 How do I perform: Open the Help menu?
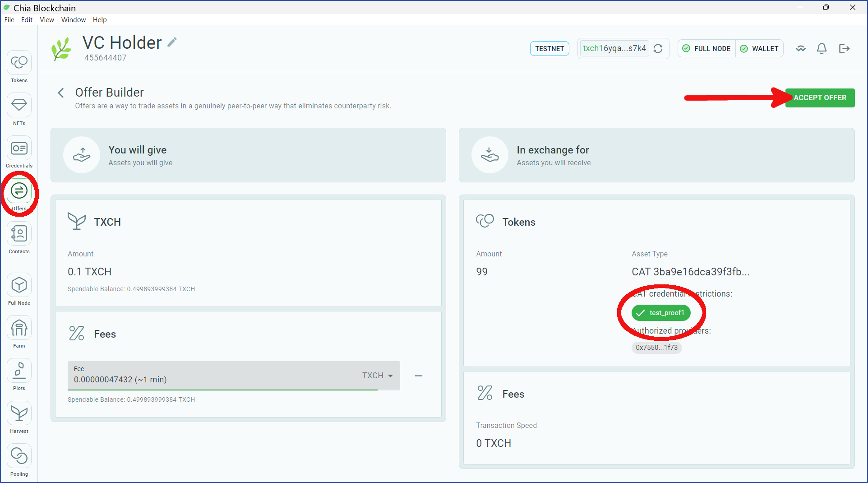pyautogui.click(x=100, y=20)
